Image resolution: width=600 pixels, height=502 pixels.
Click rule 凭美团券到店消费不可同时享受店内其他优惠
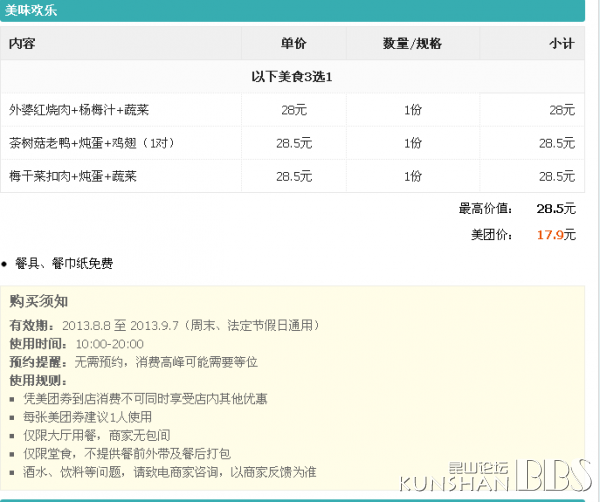145,399
